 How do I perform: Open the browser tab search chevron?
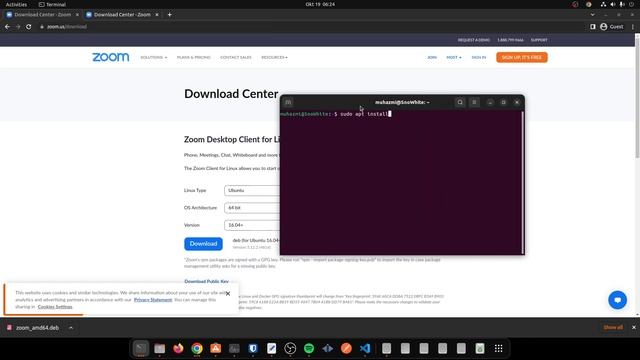click(x=592, y=15)
